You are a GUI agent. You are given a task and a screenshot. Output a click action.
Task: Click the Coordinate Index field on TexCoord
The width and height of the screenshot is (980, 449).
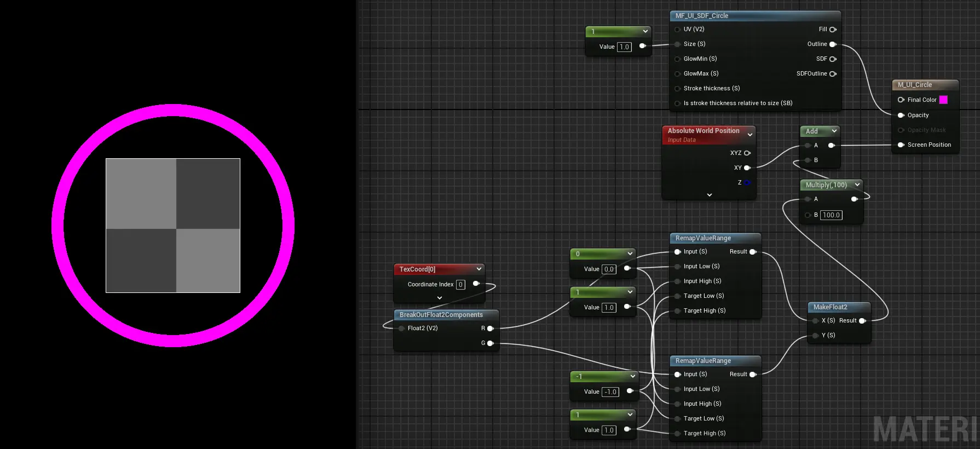(x=460, y=285)
